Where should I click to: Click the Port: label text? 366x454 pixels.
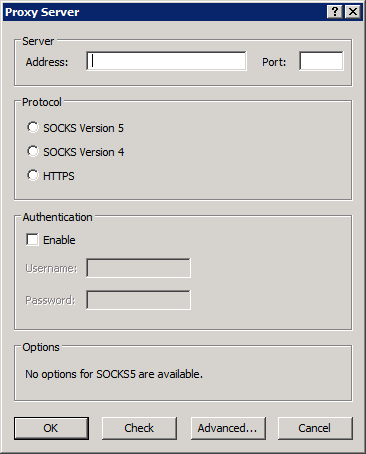[x=274, y=62]
